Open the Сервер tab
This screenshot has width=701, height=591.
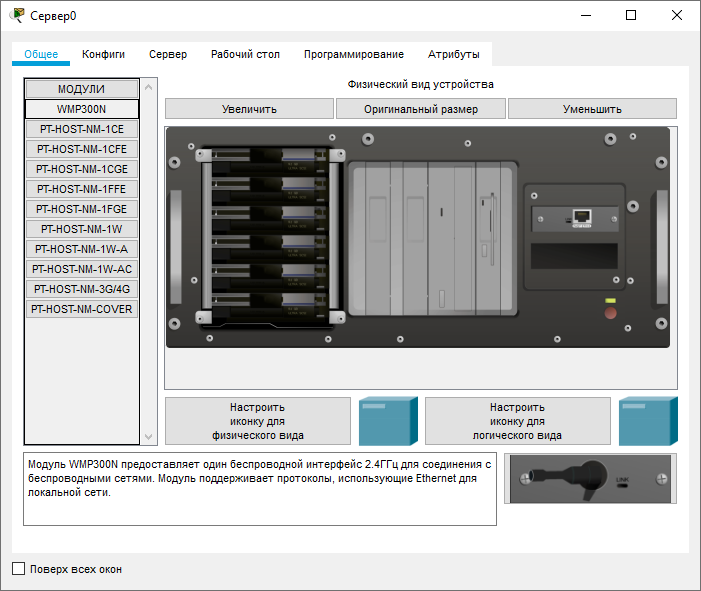click(x=168, y=54)
